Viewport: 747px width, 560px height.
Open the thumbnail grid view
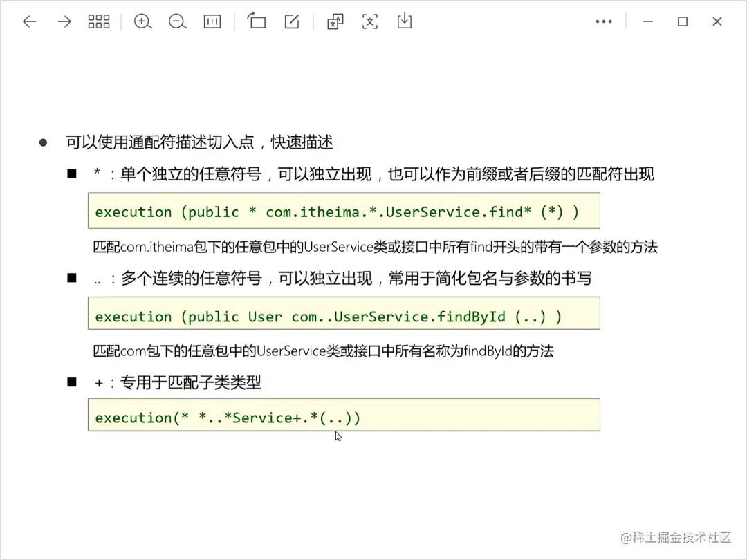[x=99, y=21]
